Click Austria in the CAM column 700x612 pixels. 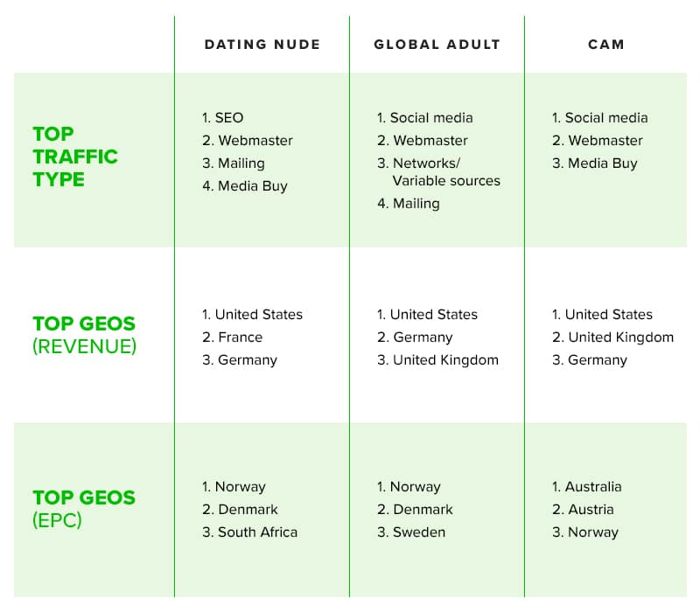pos(591,510)
